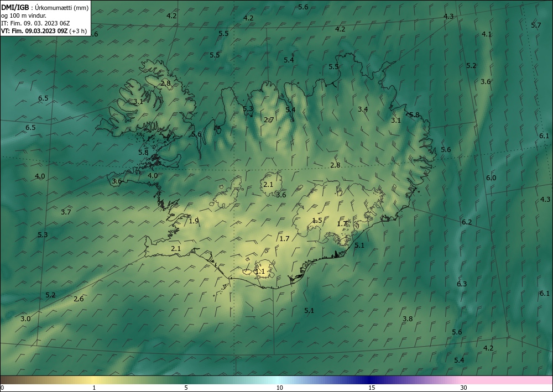Click the 1.1 value on the southern glacier

point(260,271)
